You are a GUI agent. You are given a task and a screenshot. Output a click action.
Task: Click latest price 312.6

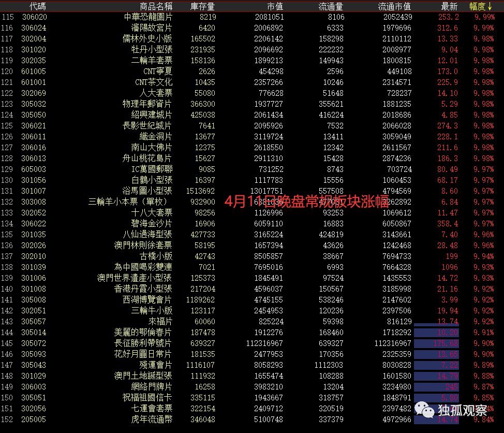448,28
